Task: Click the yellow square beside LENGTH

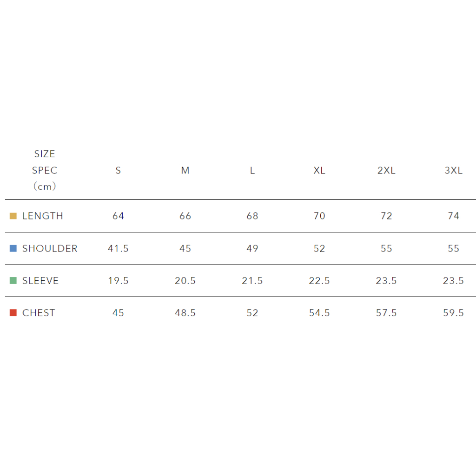Action: 13,216
